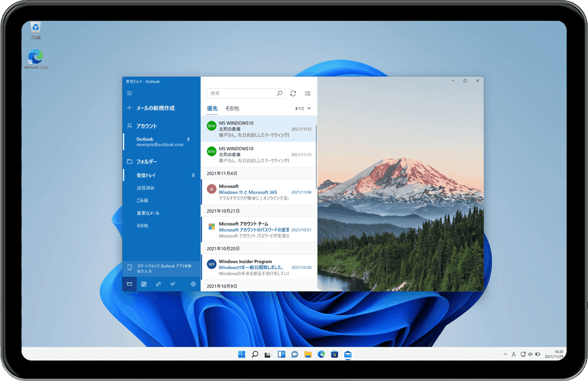Open Widgets from the taskbar
Screen dimensions: 588x381
(281, 354)
